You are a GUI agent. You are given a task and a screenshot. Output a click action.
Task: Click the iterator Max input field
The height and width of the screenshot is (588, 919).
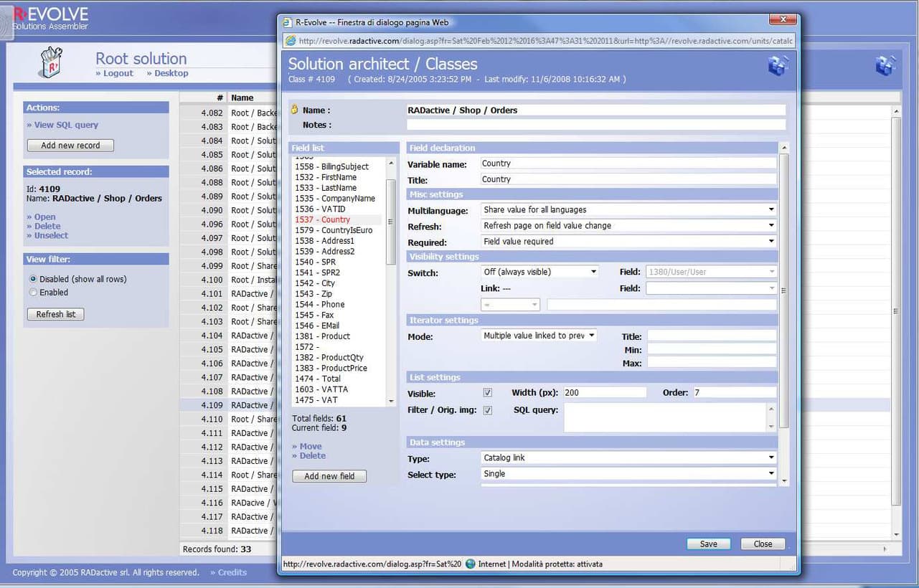pos(712,363)
